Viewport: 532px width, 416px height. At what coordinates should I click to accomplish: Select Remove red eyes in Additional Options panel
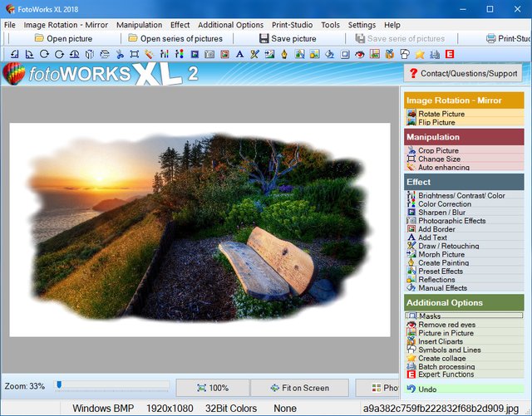pyautogui.click(x=464, y=324)
